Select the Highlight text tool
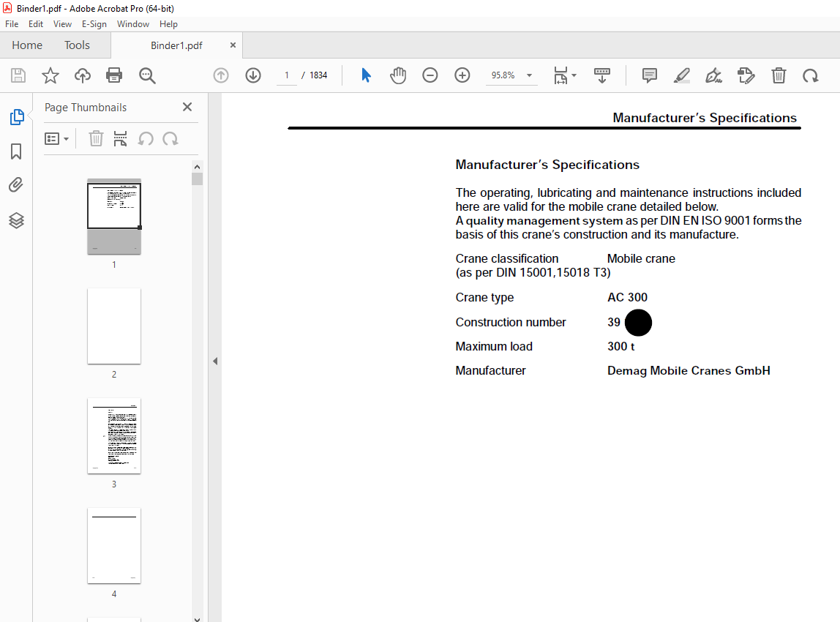 [681, 75]
